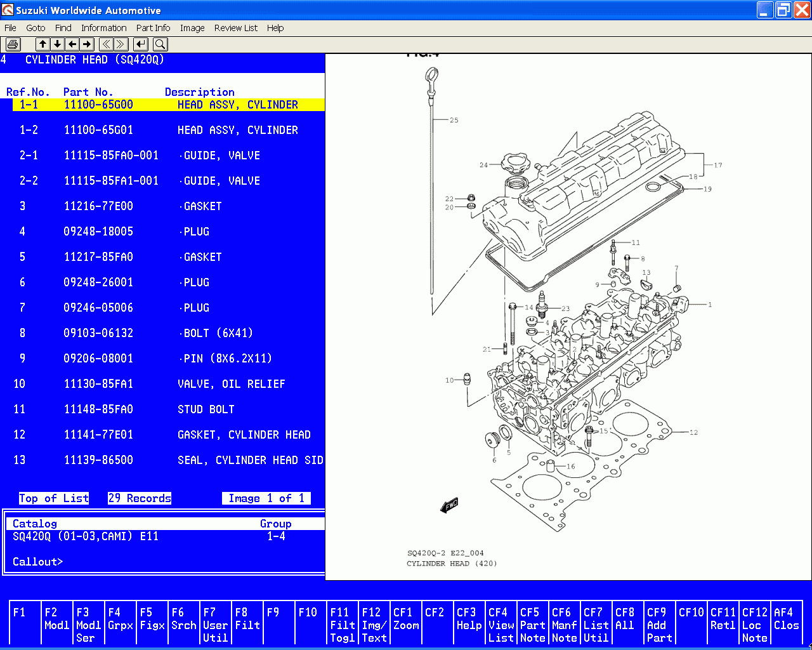812x650 pixels.
Task: Click the Image 1 of 1 indicator
Action: 266,498
